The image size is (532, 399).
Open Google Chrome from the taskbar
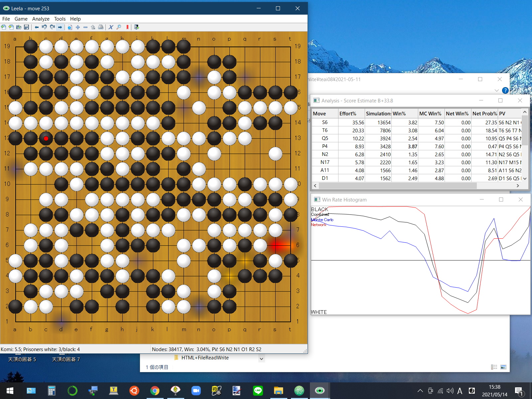pos(155,391)
